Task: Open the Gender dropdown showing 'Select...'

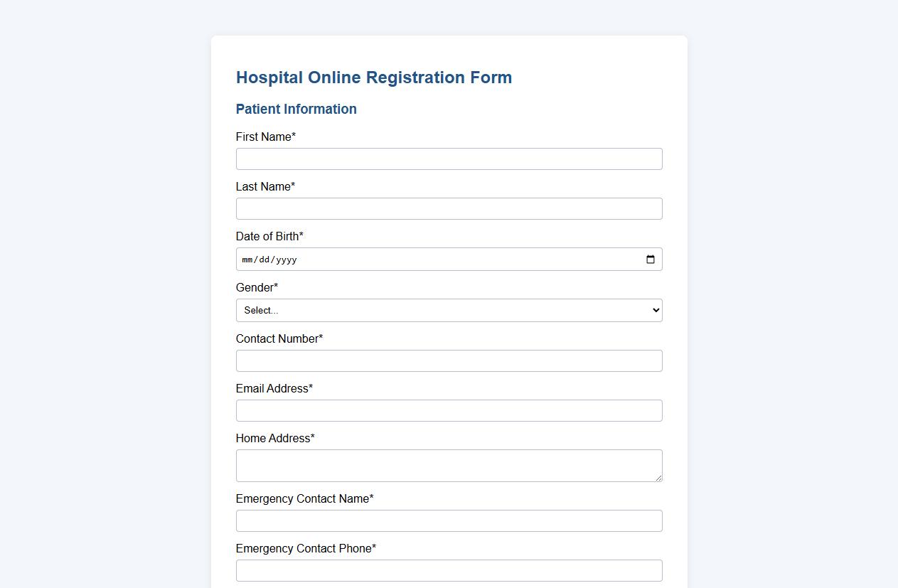Action: tap(449, 310)
